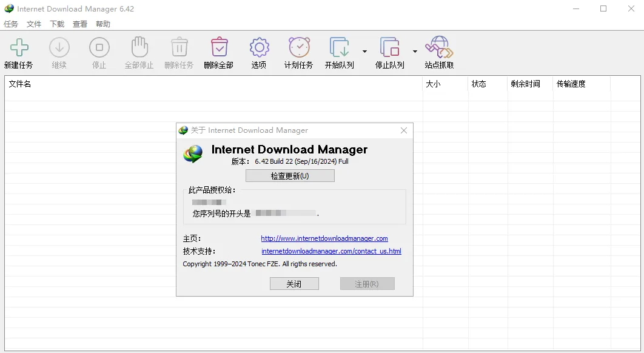Sort by the 大小 column header
Image resolution: width=644 pixels, height=353 pixels.
[x=445, y=84]
